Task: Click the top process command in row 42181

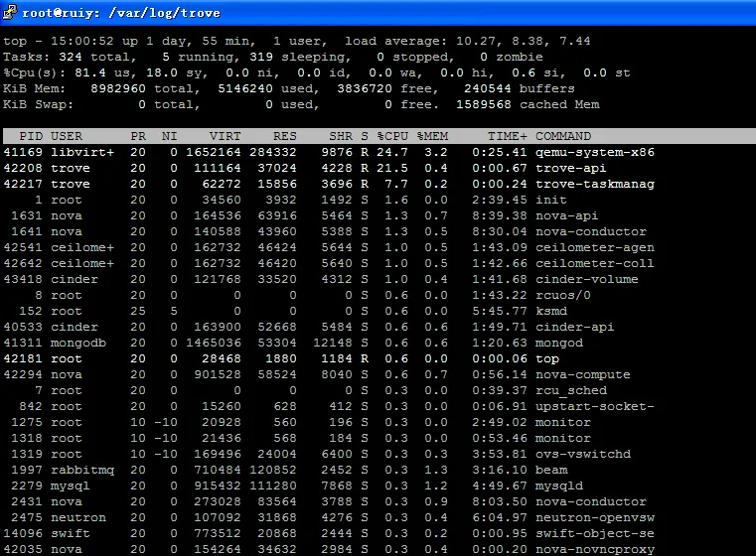Action: [547, 359]
